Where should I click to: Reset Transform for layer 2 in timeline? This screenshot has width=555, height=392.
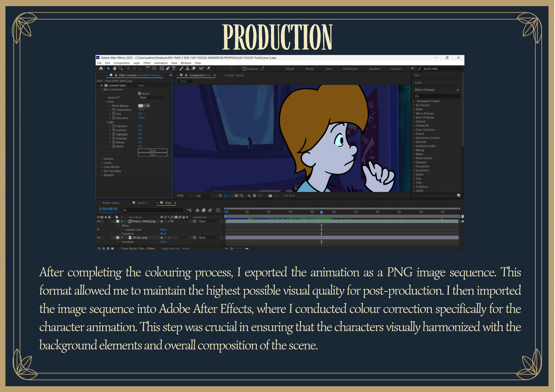(x=163, y=242)
